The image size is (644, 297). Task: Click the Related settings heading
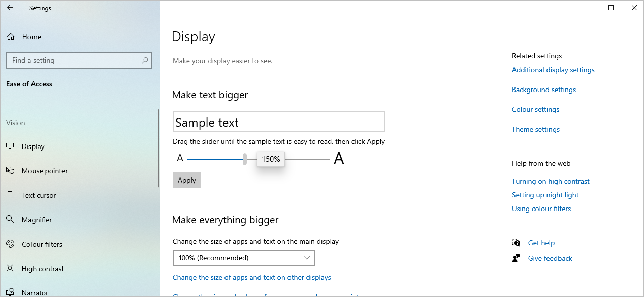click(537, 56)
